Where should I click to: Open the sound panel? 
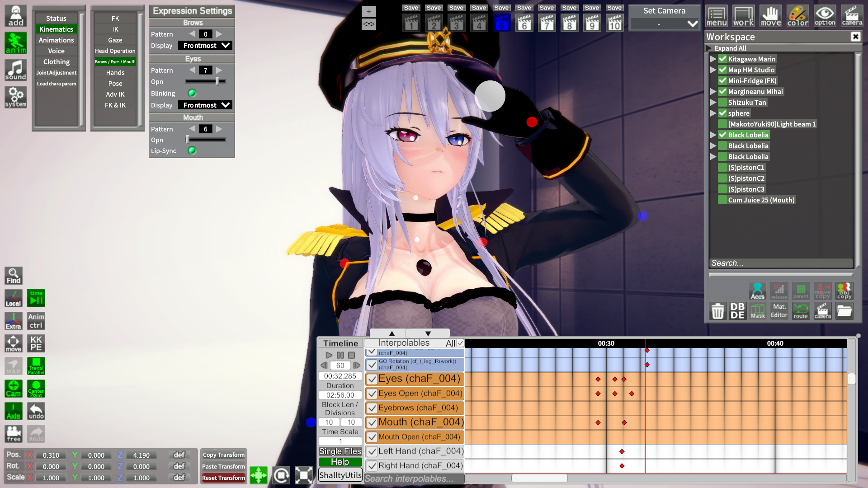click(16, 70)
